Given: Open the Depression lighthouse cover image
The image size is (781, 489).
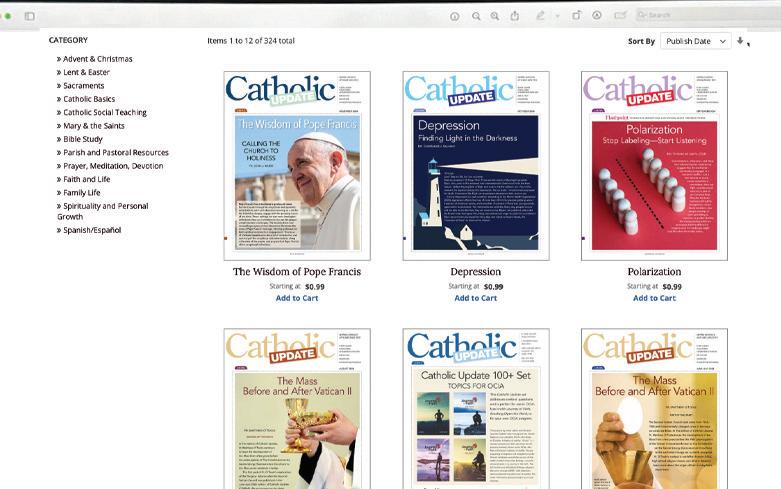Looking at the screenshot, I should click(x=476, y=166).
